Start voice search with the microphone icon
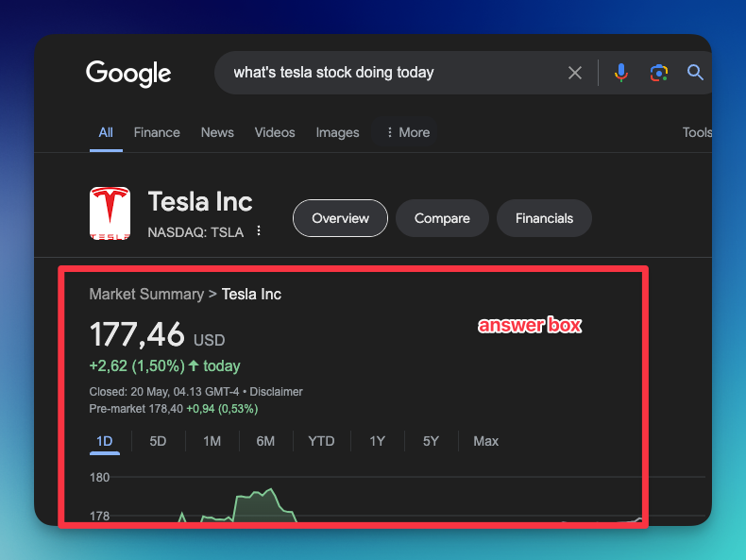Image resolution: width=746 pixels, height=560 pixels. (620, 73)
